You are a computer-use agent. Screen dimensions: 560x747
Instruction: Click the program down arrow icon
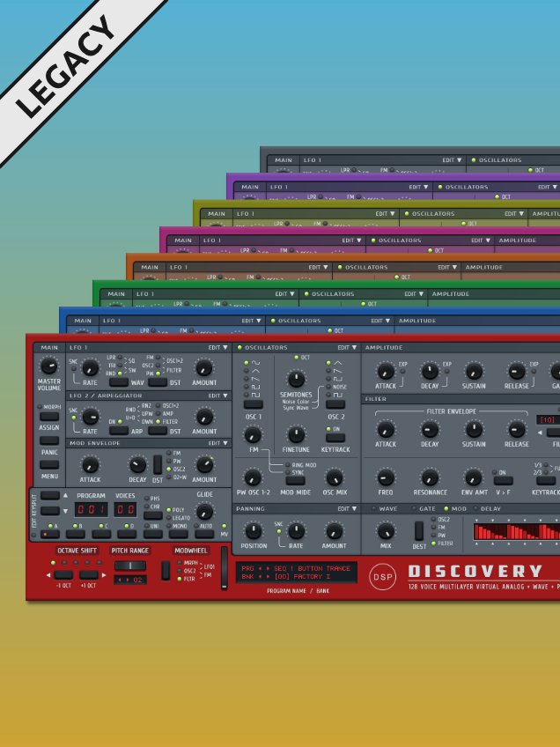point(65,511)
